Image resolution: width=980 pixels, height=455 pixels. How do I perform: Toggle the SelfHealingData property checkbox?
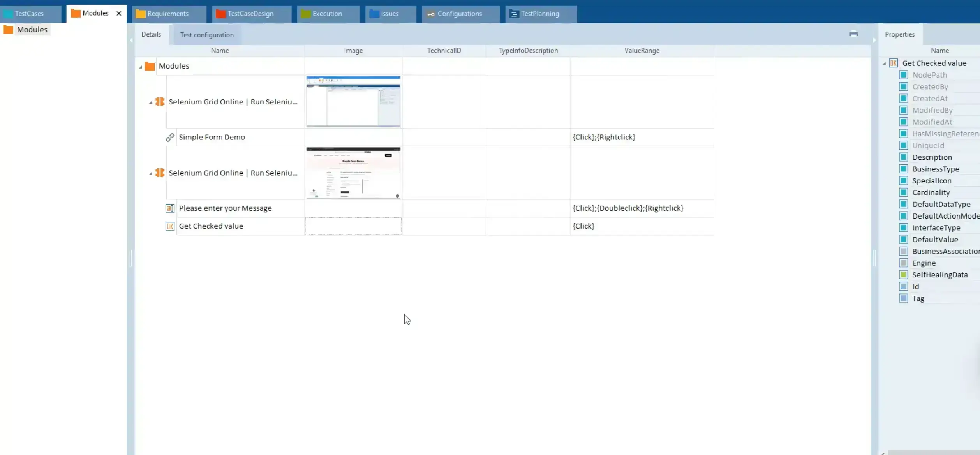tap(904, 275)
